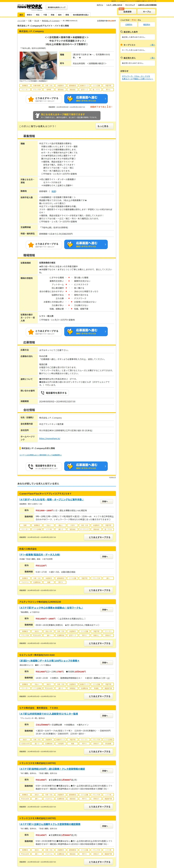
Task: Keep the SGフィルダー job
Action: pyautogui.click(x=99, y=696)
